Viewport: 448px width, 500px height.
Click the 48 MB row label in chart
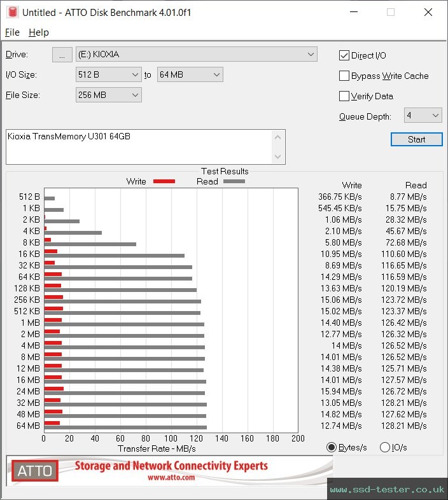tap(29, 414)
